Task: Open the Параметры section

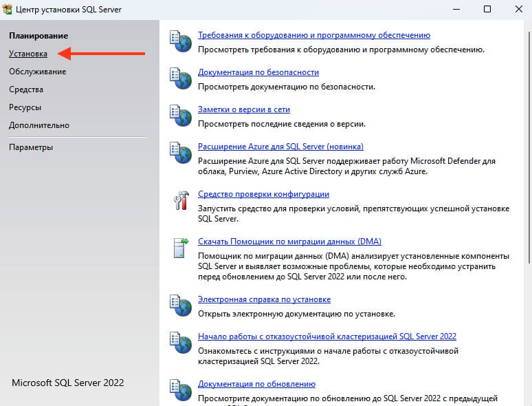Action: tap(31, 147)
